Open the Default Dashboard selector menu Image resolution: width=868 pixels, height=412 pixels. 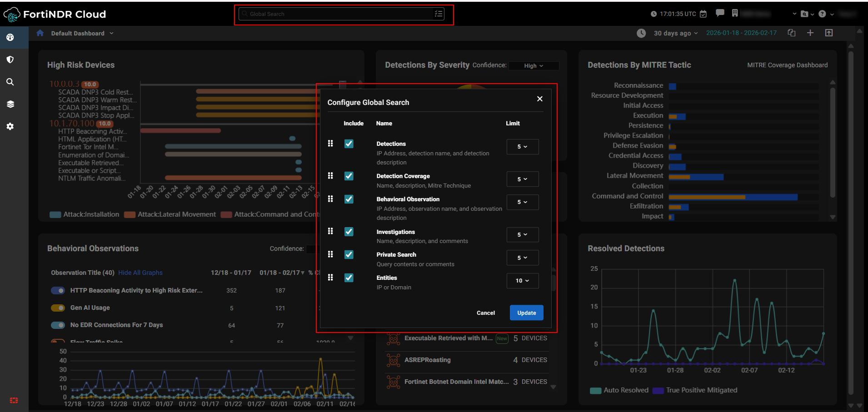[82, 33]
